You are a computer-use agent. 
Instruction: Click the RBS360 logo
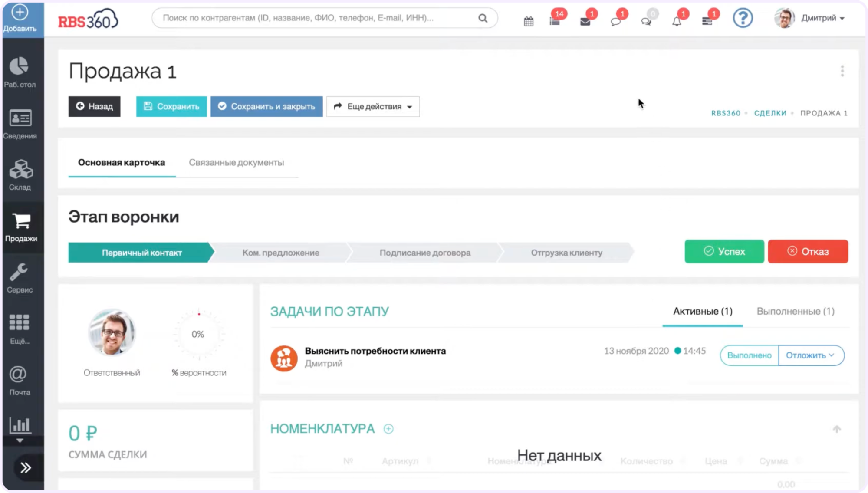click(x=88, y=19)
